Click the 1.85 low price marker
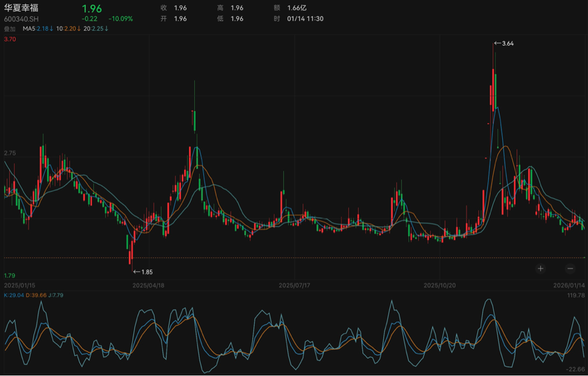 click(x=143, y=272)
